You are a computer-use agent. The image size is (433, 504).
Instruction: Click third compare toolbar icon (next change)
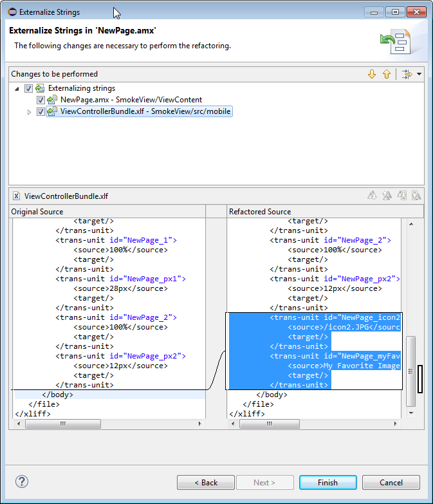tap(401, 195)
